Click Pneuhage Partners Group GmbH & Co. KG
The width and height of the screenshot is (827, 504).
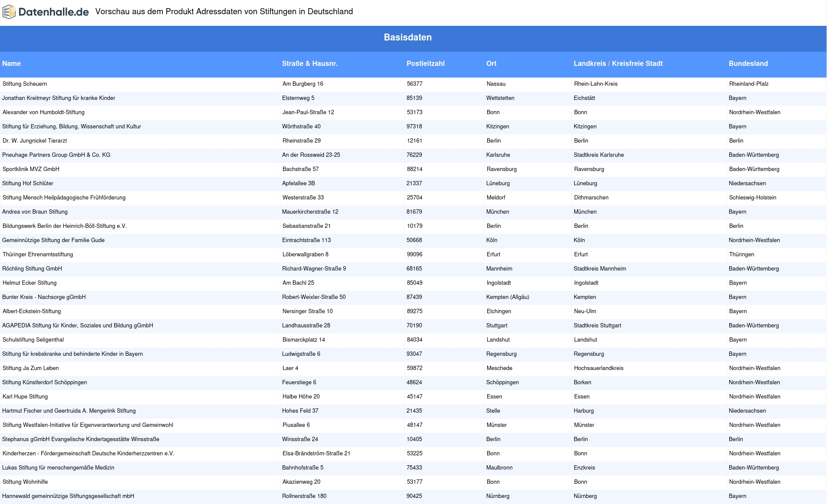coord(56,155)
